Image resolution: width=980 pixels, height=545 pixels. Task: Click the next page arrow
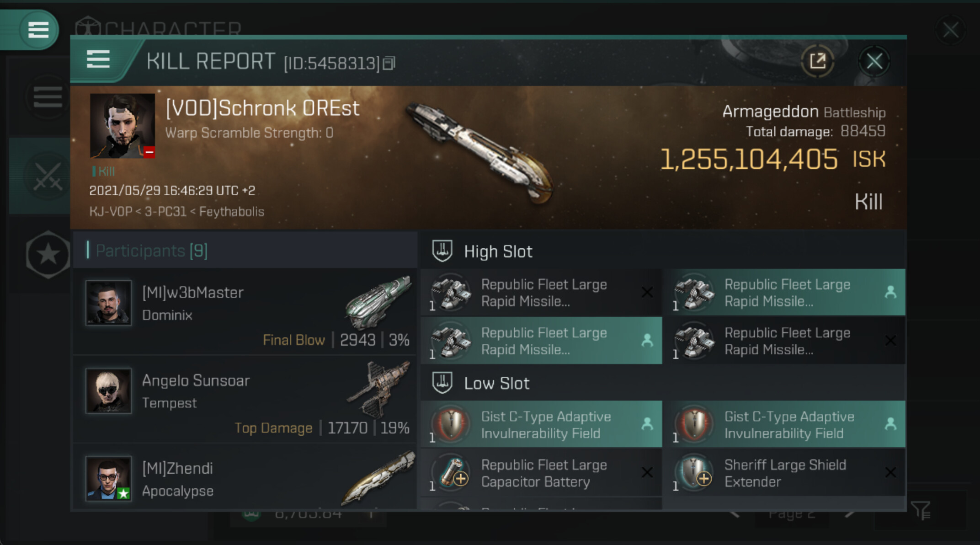coord(849,514)
